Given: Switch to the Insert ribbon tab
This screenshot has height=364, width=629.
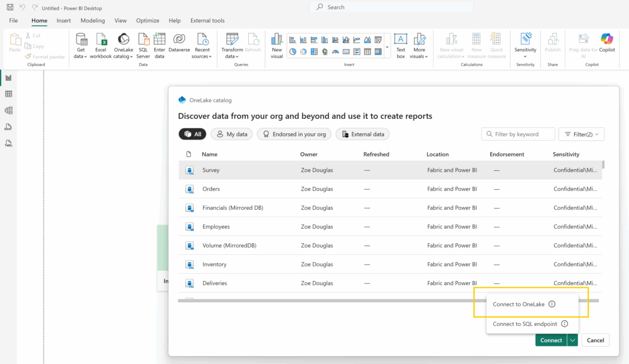Looking at the screenshot, I should click(x=63, y=21).
